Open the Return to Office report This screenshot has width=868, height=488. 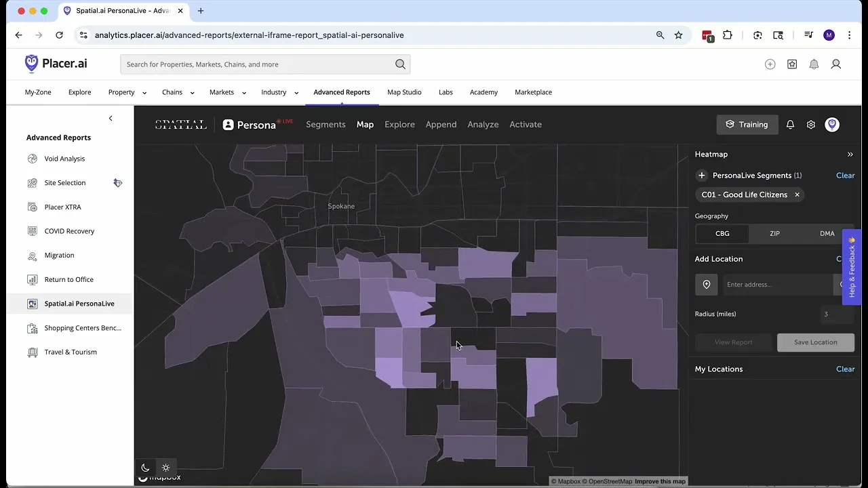68,279
